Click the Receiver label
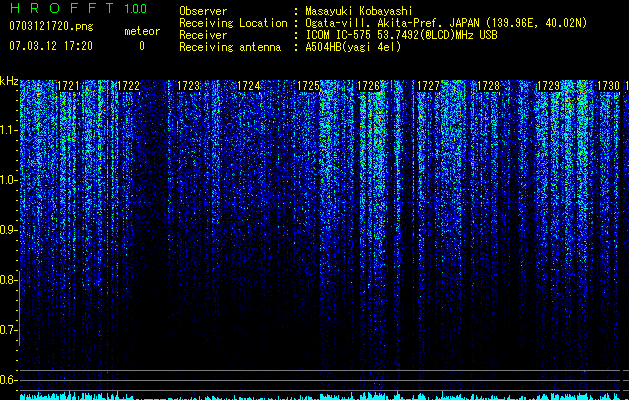The width and height of the screenshot is (629, 400). [x=203, y=35]
